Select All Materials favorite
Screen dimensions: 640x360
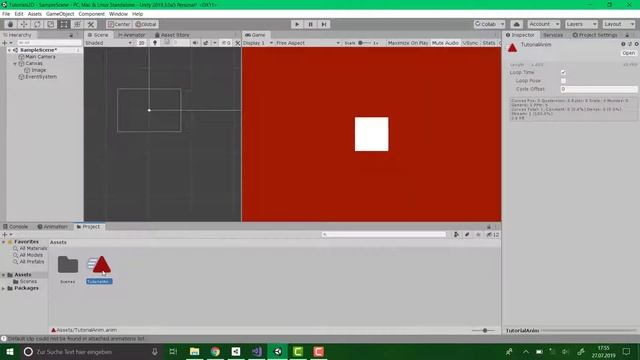pyautogui.click(x=33, y=248)
